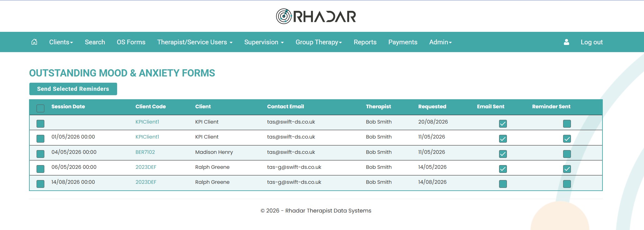This screenshot has width=644, height=230.
Task: Toggle Email Sent for Madison Henry
Action: [x=503, y=154]
